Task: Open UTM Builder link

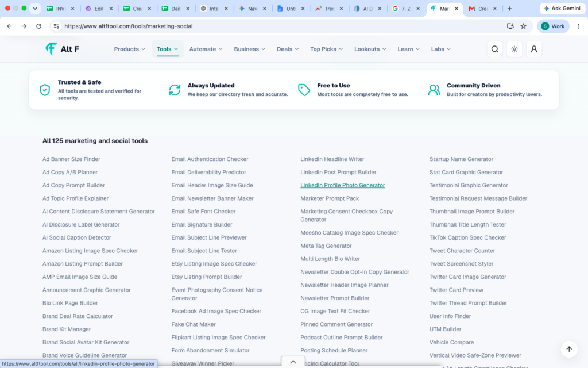Action: 445,329
